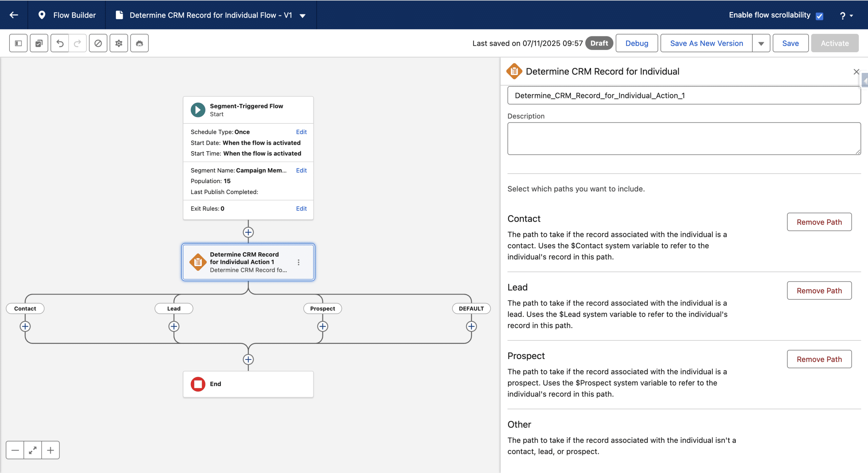Zoom in on the canvas

(51, 450)
